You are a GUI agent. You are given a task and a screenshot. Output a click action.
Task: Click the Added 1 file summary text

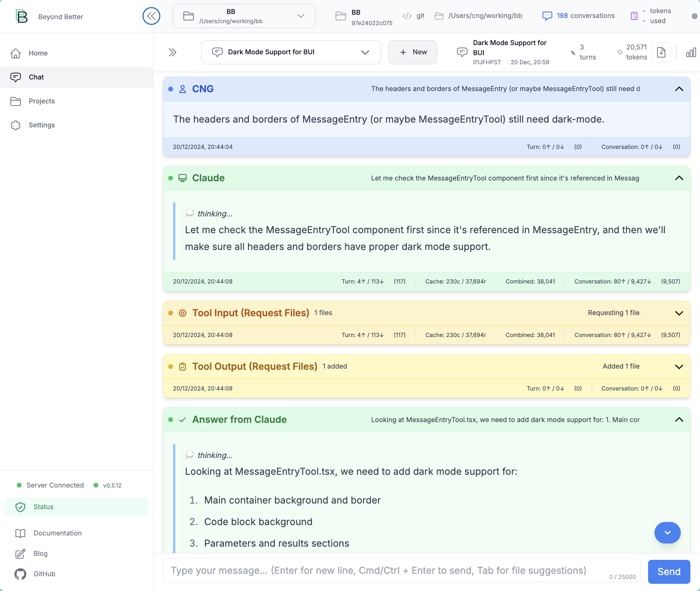coord(621,367)
